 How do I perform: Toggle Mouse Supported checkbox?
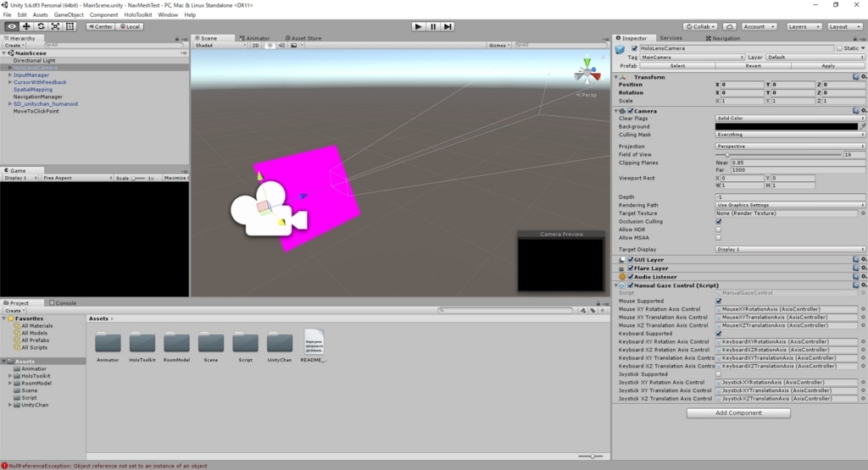coord(719,301)
